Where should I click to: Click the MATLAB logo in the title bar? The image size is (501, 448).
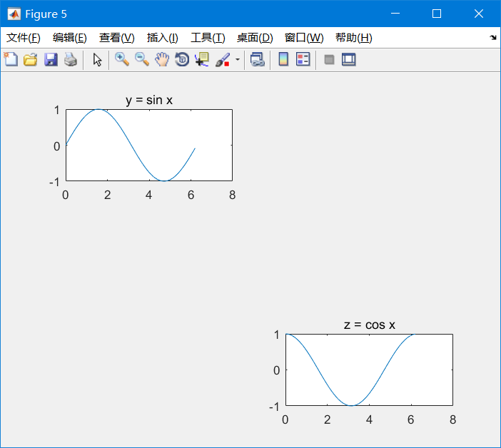click(x=14, y=14)
